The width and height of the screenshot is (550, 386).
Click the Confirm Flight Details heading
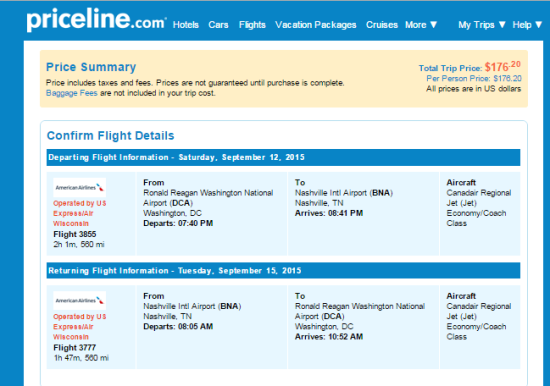coord(110,135)
